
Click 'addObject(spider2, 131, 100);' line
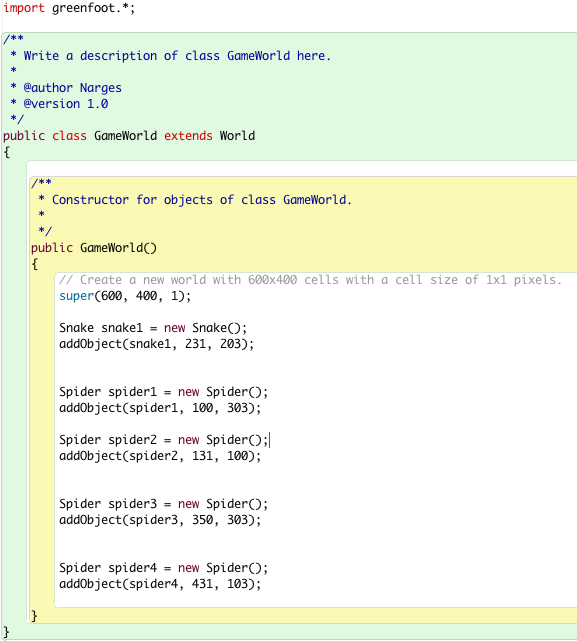pos(160,455)
